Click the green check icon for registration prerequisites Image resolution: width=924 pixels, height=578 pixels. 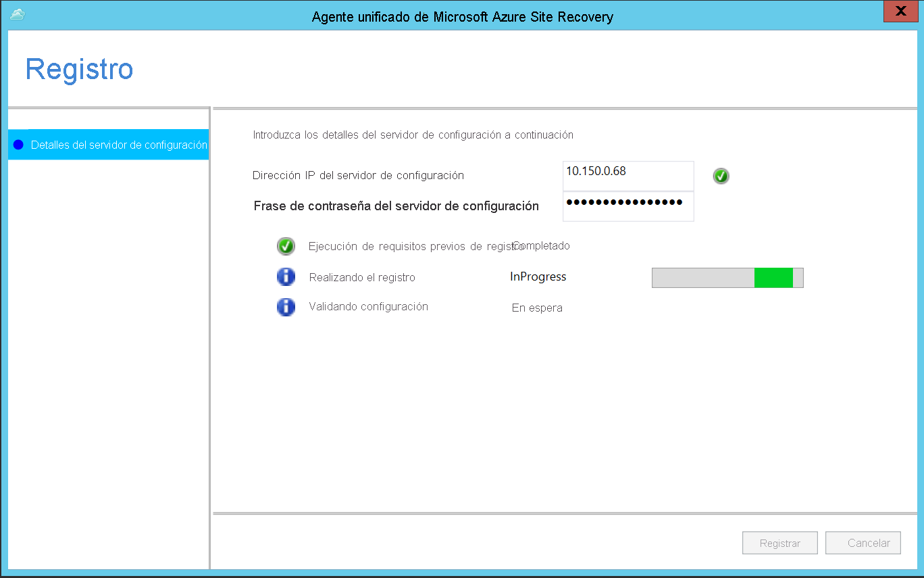click(x=286, y=246)
